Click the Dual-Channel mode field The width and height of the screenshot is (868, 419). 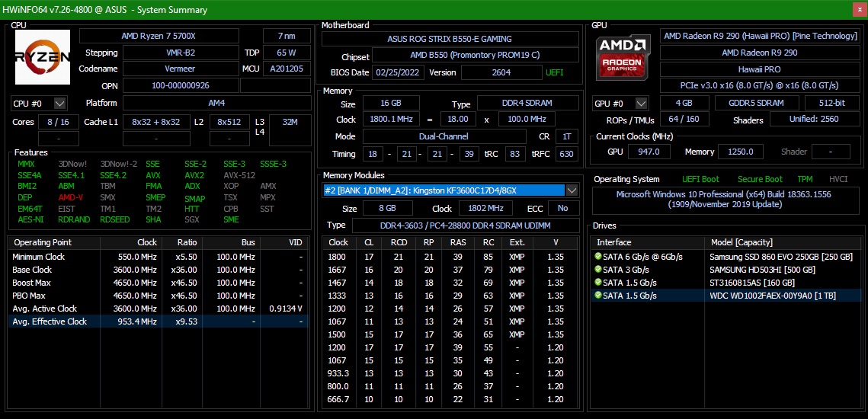[444, 136]
